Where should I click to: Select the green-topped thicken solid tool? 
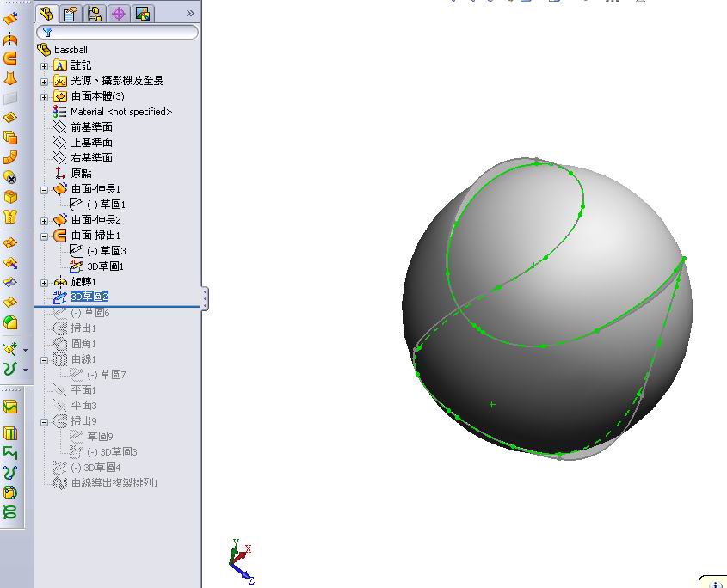point(10,322)
